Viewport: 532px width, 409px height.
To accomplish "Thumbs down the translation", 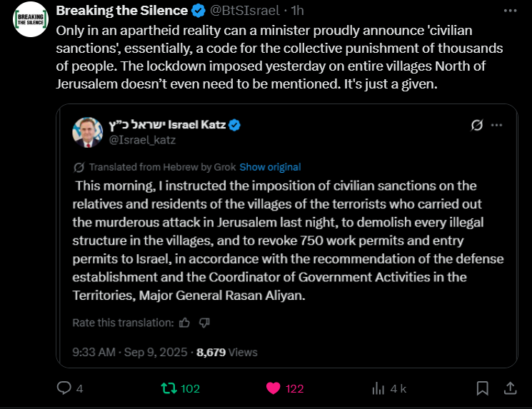I will tap(204, 323).
